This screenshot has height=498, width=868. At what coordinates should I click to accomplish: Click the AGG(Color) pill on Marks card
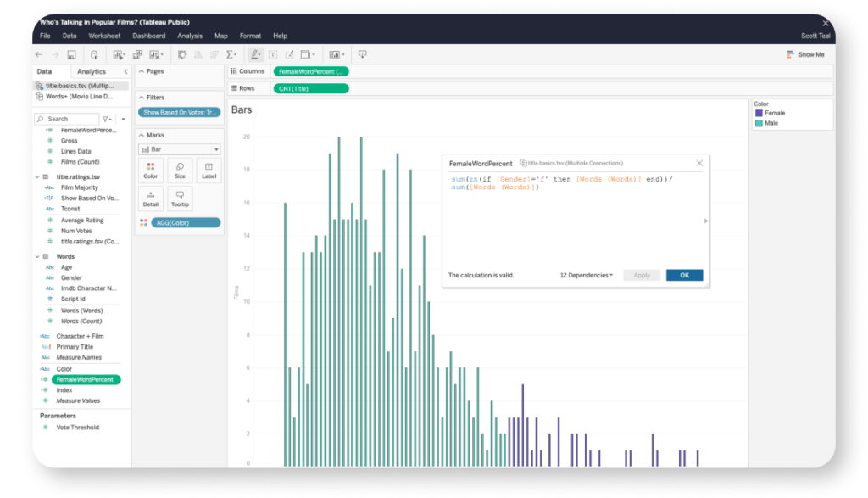tap(186, 222)
